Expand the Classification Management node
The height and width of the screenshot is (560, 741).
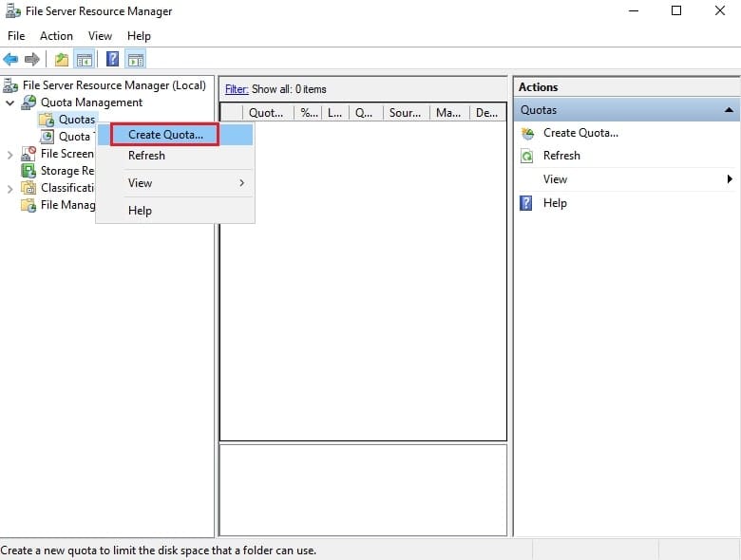(9, 189)
